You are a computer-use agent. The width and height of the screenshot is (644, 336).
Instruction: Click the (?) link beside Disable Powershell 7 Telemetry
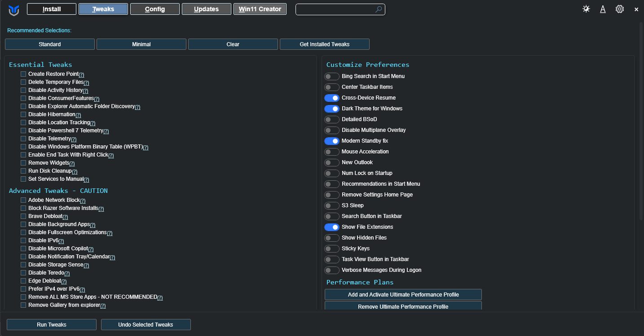pos(106,131)
